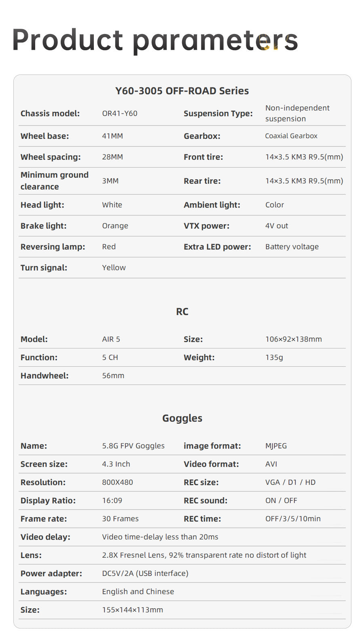Click the "Brake light:" label
Image resolution: width=364 pixels, height=635 pixels.
[44, 226]
